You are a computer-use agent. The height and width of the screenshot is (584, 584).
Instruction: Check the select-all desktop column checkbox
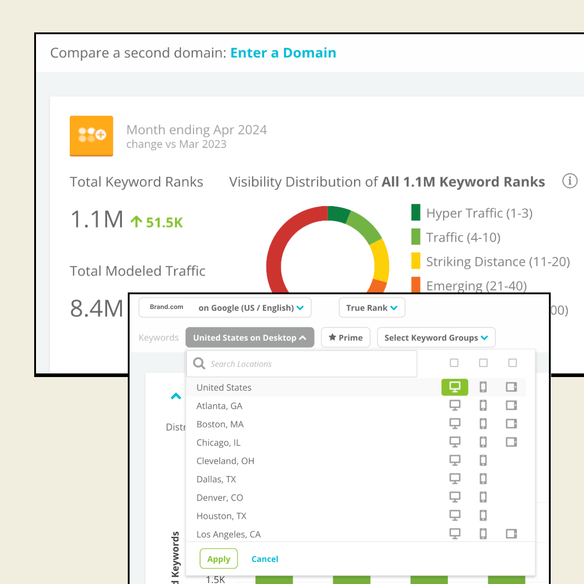point(454,363)
